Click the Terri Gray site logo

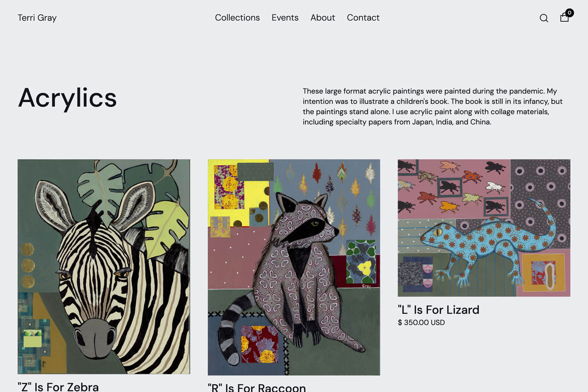click(x=37, y=18)
